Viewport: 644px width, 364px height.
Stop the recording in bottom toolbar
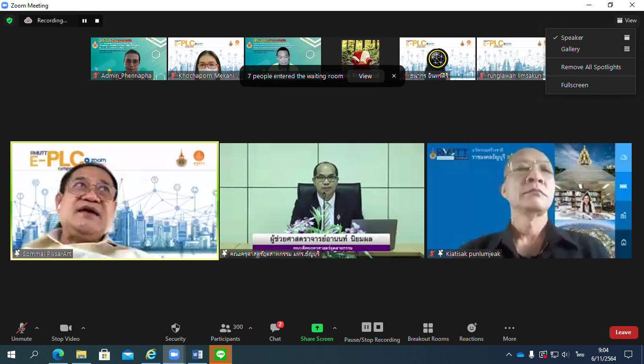[378, 327]
